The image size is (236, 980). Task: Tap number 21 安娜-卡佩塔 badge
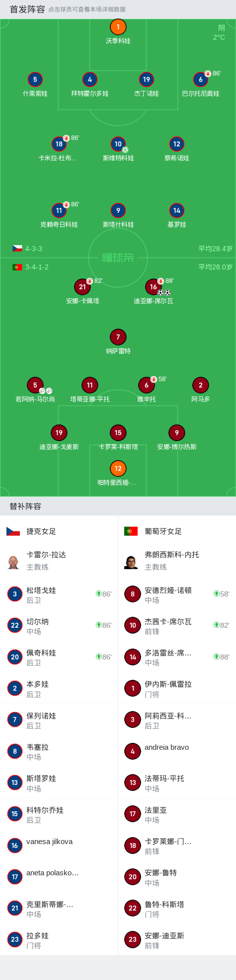[82, 287]
